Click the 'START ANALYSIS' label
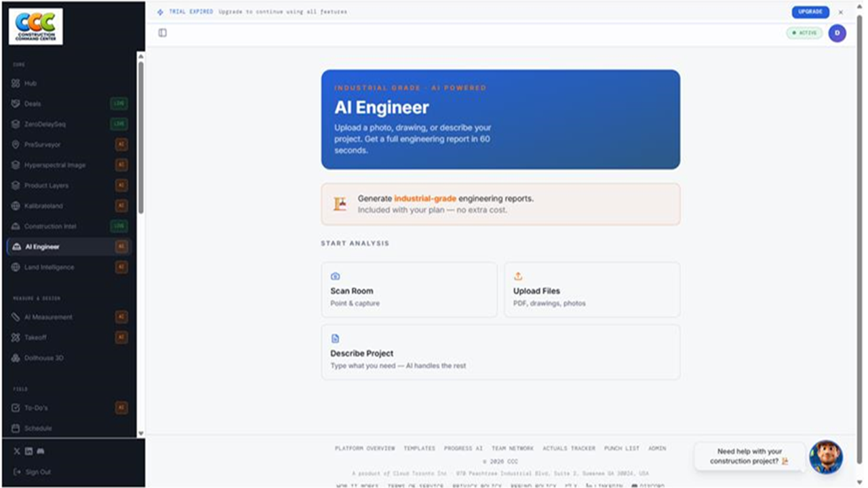868x488 pixels. tap(355, 243)
